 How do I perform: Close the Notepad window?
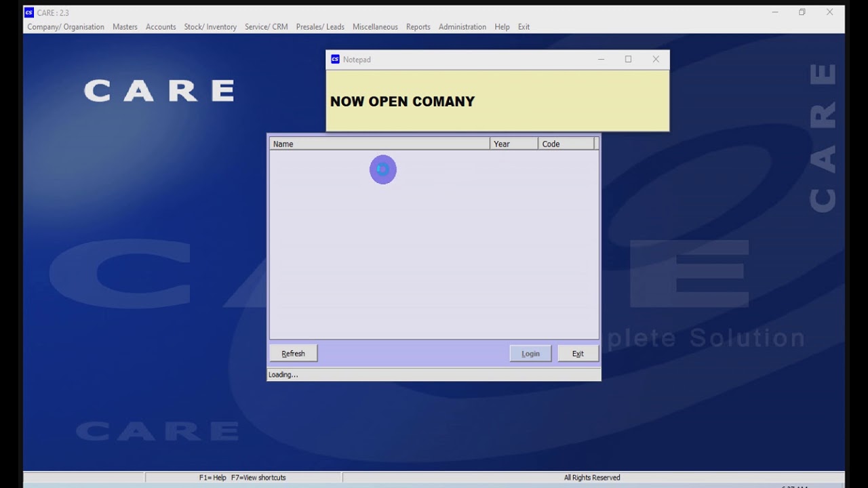coord(656,60)
